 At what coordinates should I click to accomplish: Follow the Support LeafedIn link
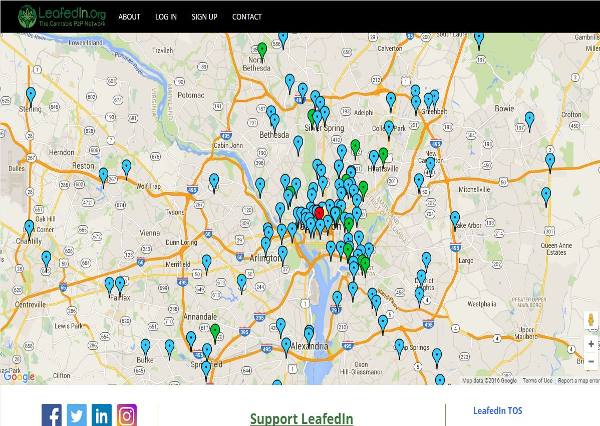coord(302,418)
